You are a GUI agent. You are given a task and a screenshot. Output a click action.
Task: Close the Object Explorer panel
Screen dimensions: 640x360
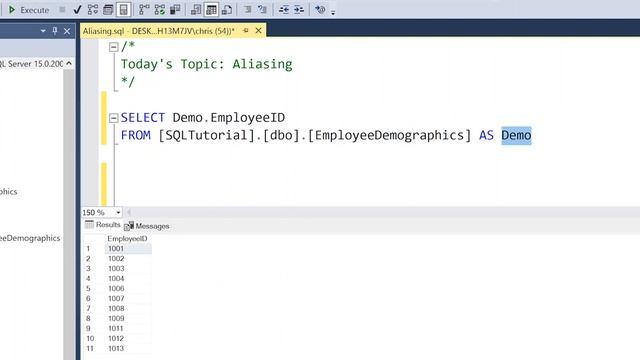[67, 31]
